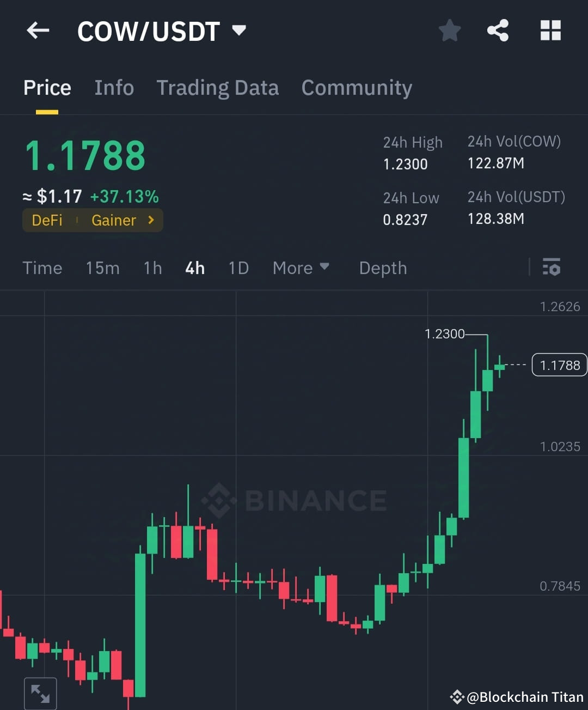Enable the 1D timeframe
The width and height of the screenshot is (588, 710).
click(238, 268)
